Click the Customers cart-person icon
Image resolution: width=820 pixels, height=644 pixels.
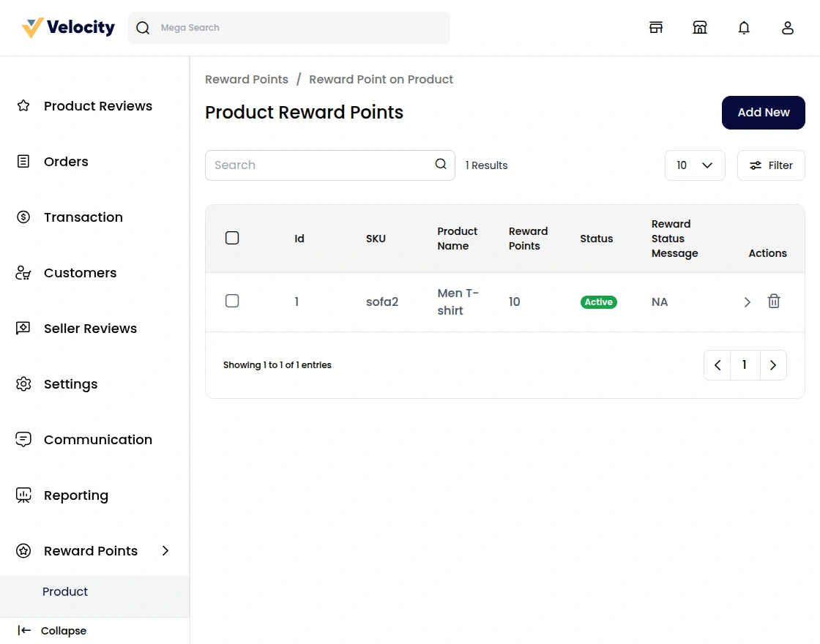[23, 272]
